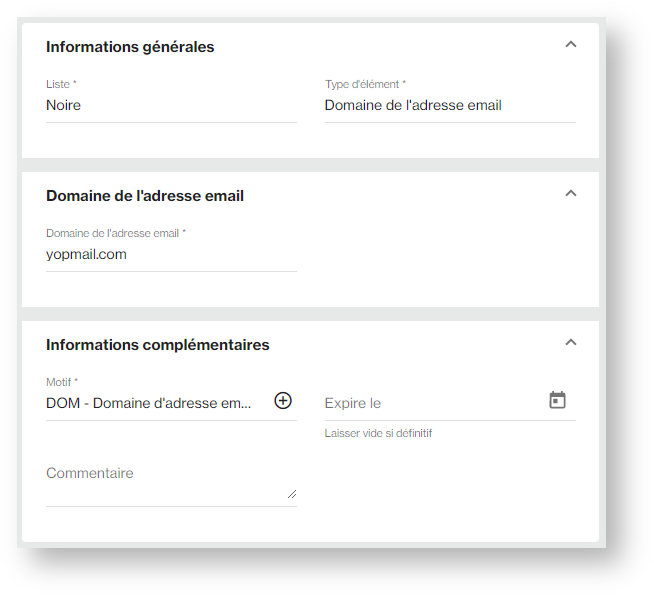Click the small Motif field label
Screen dimensions: 654x596
(61, 382)
